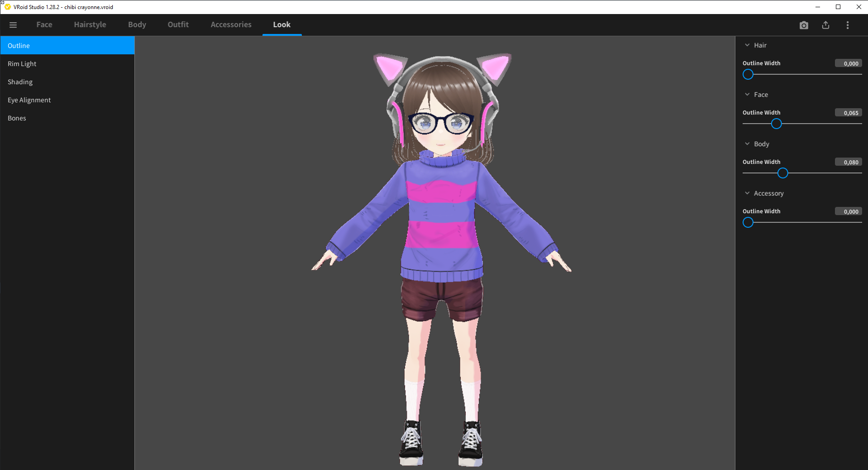Select Bones in the sidebar
868x470 pixels.
(x=17, y=118)
